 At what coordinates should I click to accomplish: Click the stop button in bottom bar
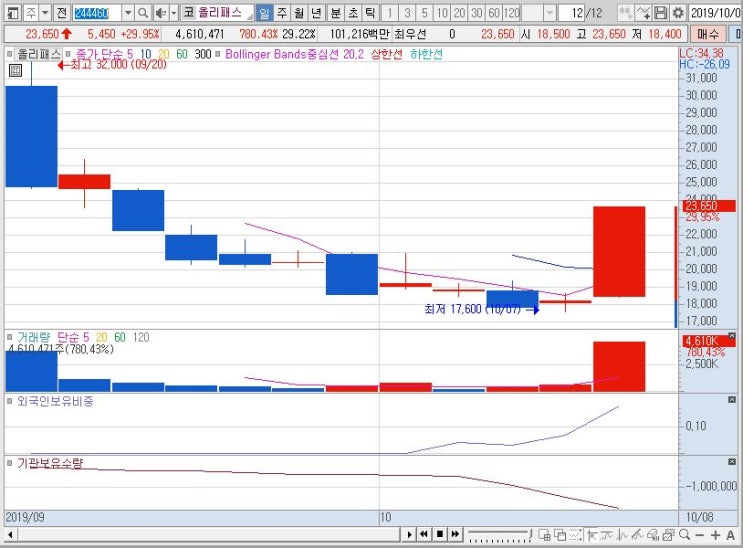[x=440, y=535]
